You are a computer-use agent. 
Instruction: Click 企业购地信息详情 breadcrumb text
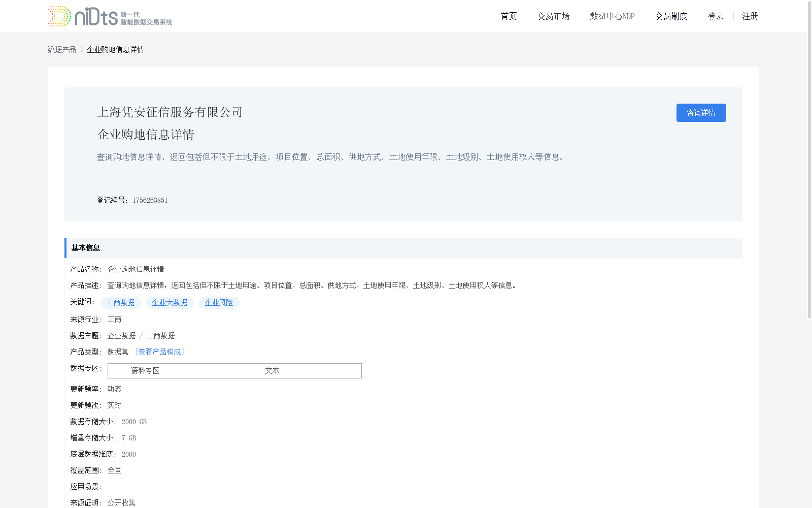(x=115, y=49)
